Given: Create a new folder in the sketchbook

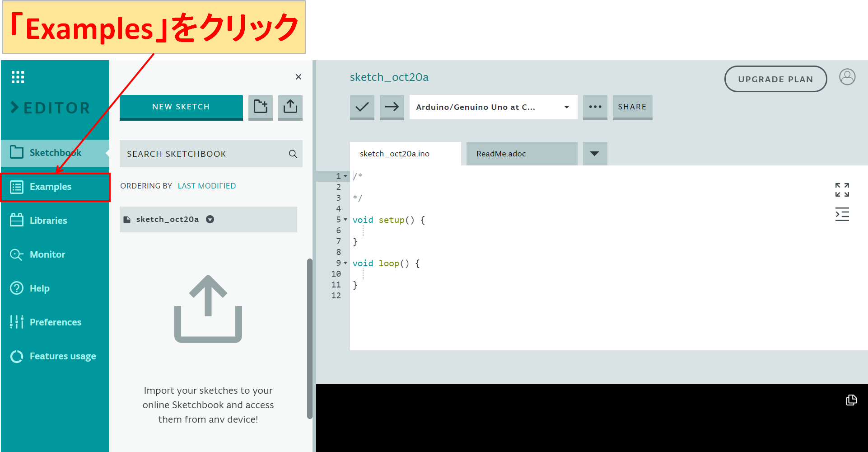Looking at the screenshot, I should (x=260, y=107).
